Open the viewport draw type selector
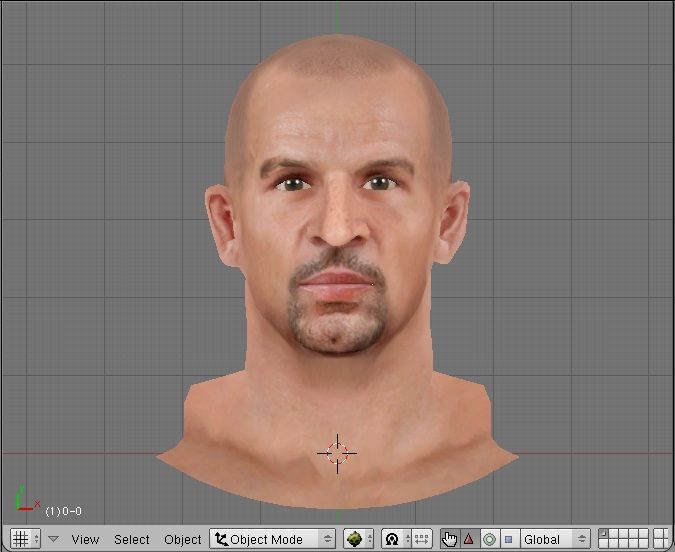This screenshot has width=675, height=552. (x=358, y=539)
